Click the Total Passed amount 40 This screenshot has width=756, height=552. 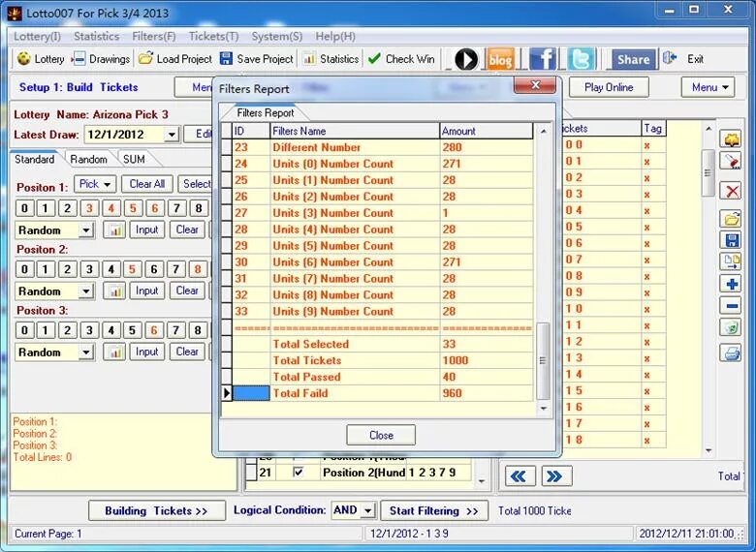pos(487,377)
